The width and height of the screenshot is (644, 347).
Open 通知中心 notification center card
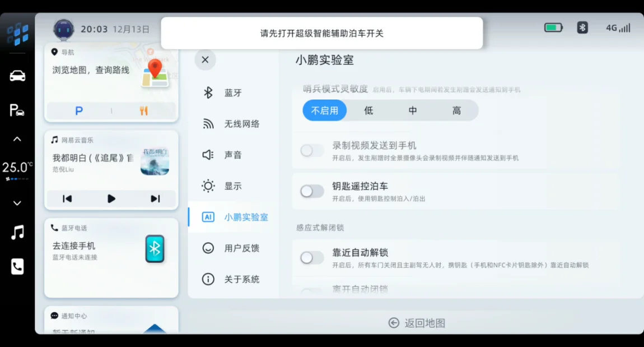click(111, 320)
